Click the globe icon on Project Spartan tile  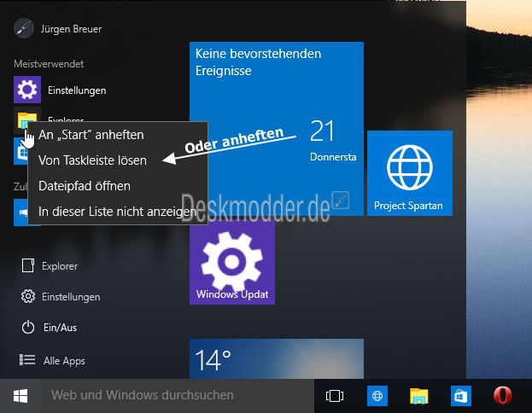tap(410, 167)
